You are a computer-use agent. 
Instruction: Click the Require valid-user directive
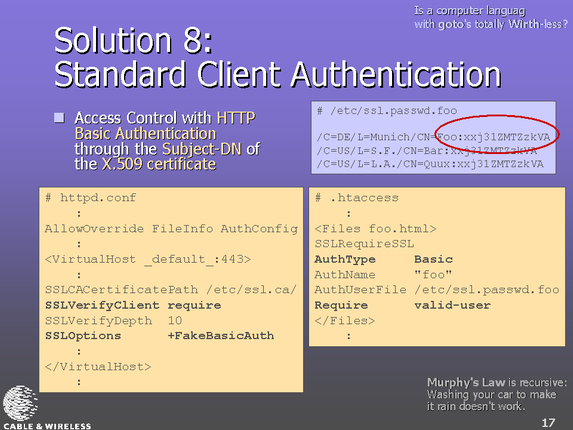pyautogui.click(x=403, y=305)
